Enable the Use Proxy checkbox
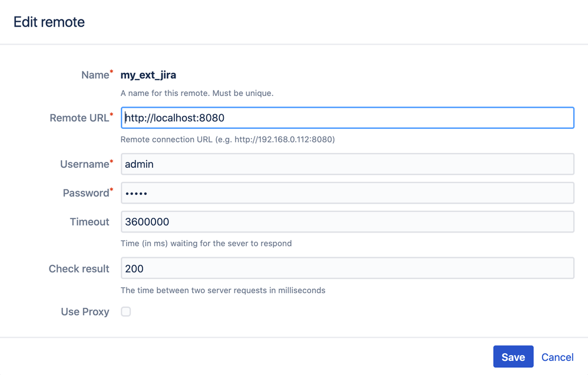 click(126, 311)
